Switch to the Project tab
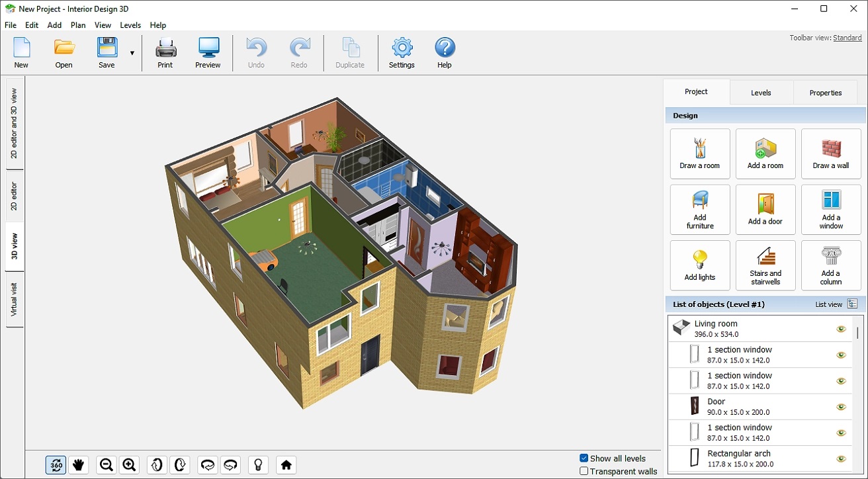868x479 pixels. pos(696,92)
